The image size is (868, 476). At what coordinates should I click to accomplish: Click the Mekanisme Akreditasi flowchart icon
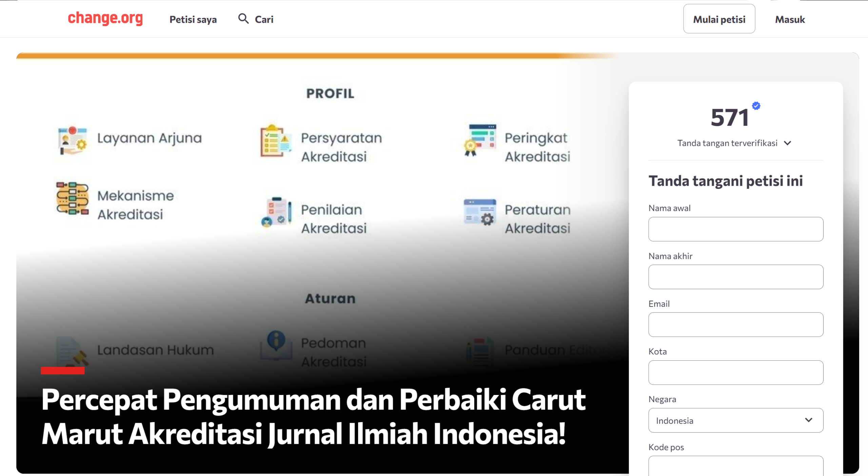pos(73,198)
